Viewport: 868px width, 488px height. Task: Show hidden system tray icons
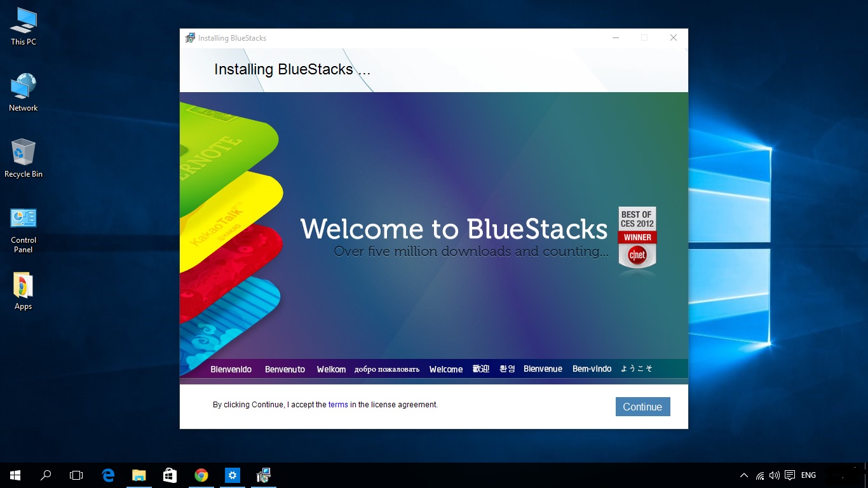tap(744, 475)
